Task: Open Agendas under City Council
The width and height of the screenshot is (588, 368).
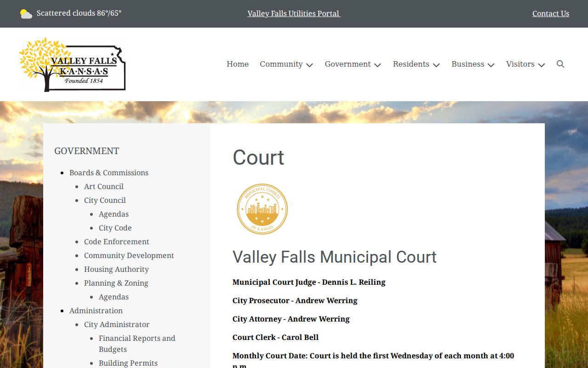Action: pos(113,214)
